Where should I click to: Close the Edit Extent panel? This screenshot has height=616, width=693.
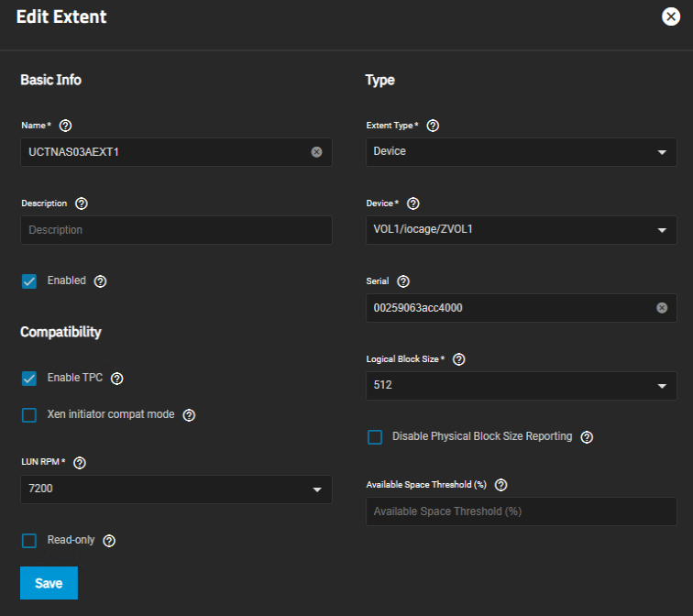(x=670, y=16)
